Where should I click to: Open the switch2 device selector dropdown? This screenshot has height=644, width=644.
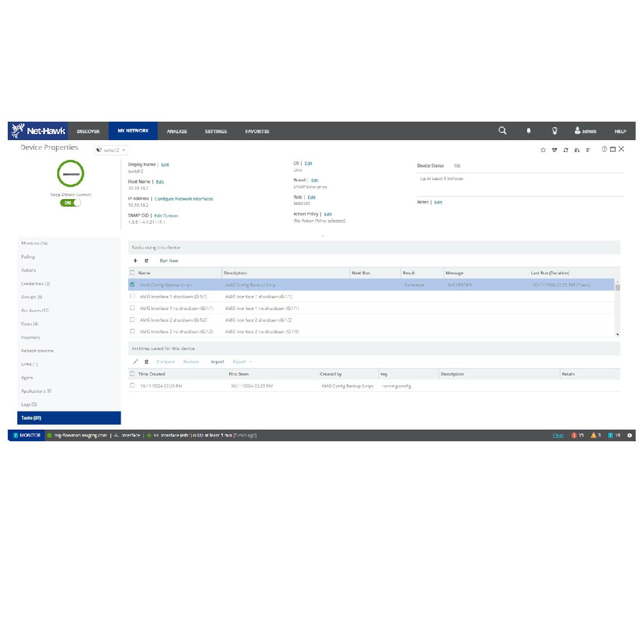coord(111,150)
